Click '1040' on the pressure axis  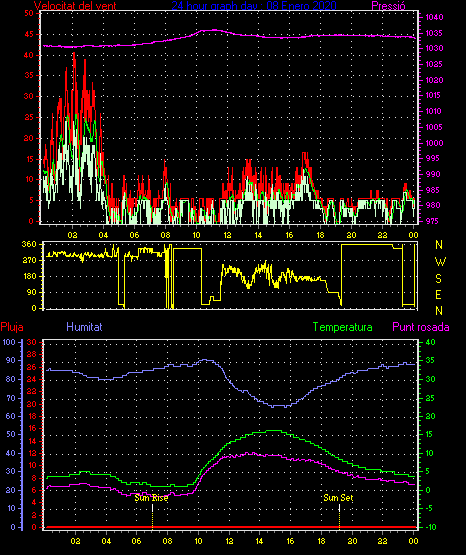[434, 17]
